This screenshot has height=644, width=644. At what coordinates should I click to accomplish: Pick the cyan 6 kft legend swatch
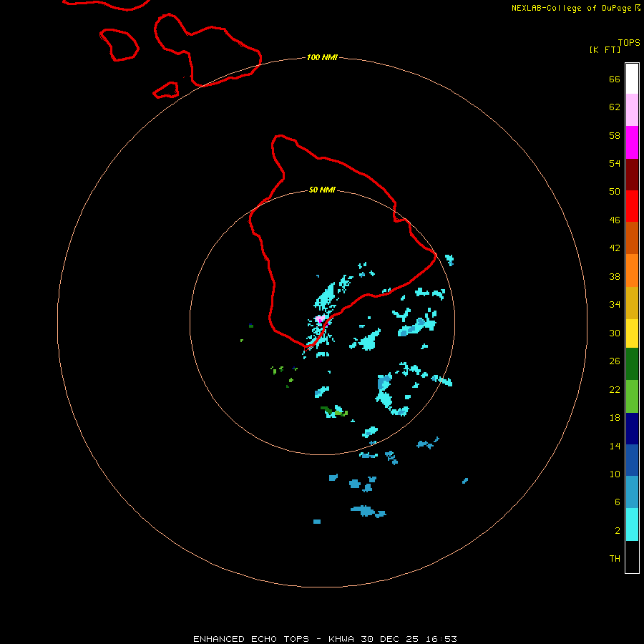tap(632, 525)
